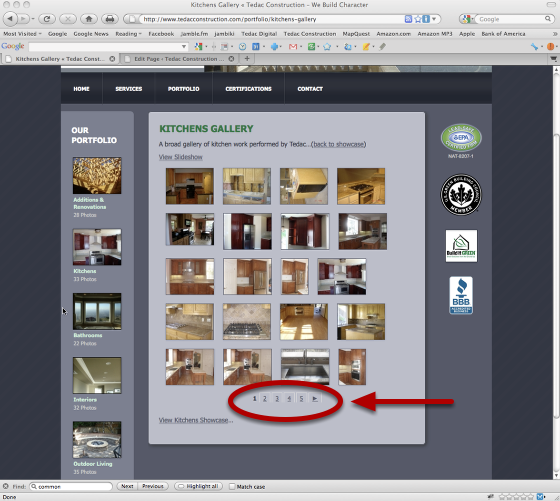Click the search magnifier icon
This screenshot has height=501, width=560.
click(548, 19)
